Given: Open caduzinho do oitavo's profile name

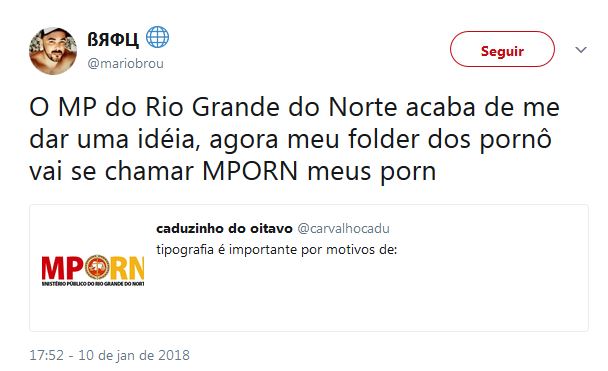Looking at the screenshot, I should pos(224,229).
